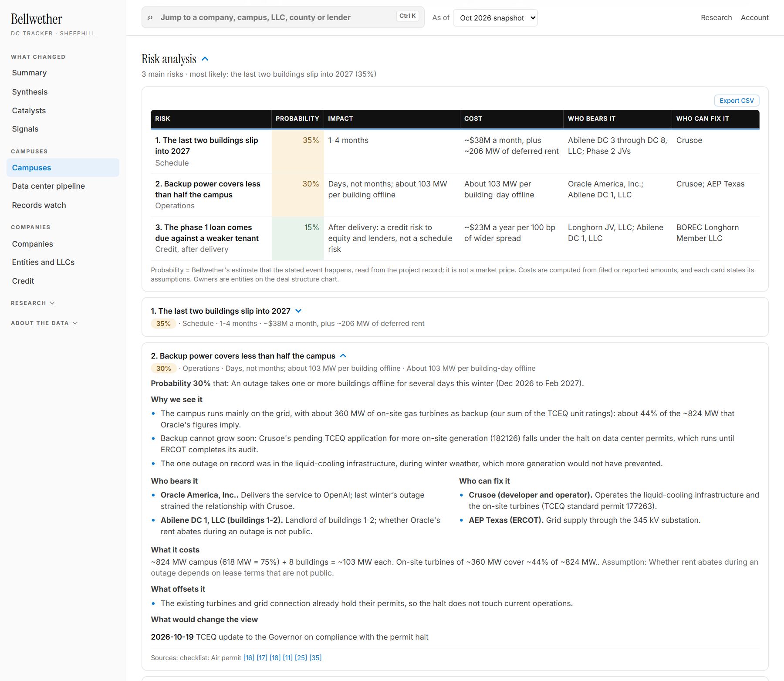The image size is (784, 681).
Task: Go to Synthesis page
Action: point(30,92)
